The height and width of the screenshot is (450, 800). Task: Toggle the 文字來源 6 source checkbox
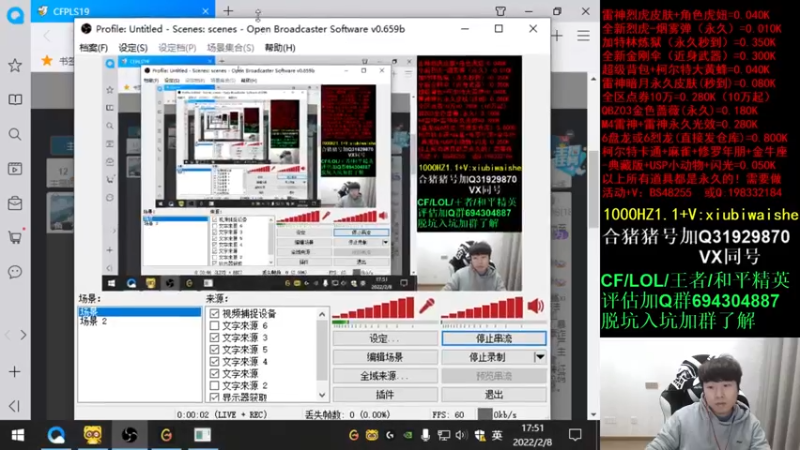[x=214, y=326]
